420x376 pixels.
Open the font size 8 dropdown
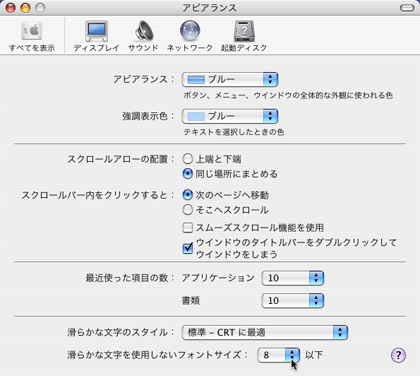coord(279,355)
